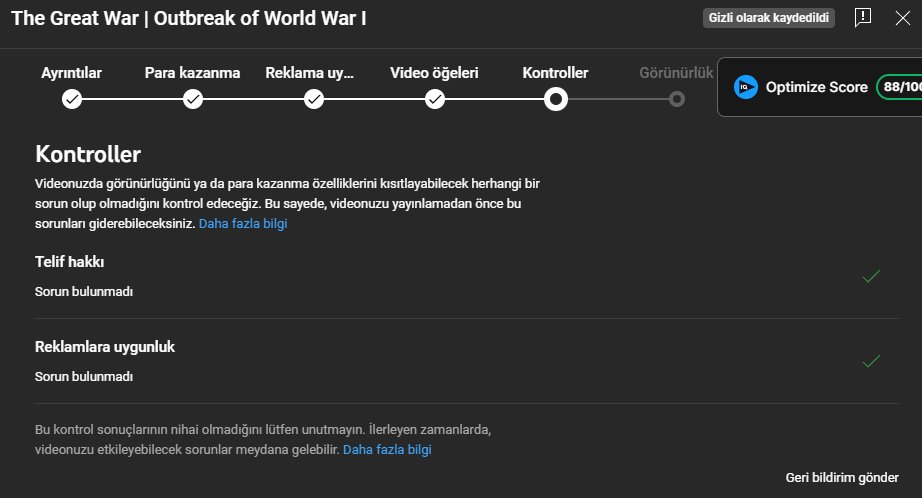Go to the Para kazanma step tab

pyautogui.click(x=192, y=73)
